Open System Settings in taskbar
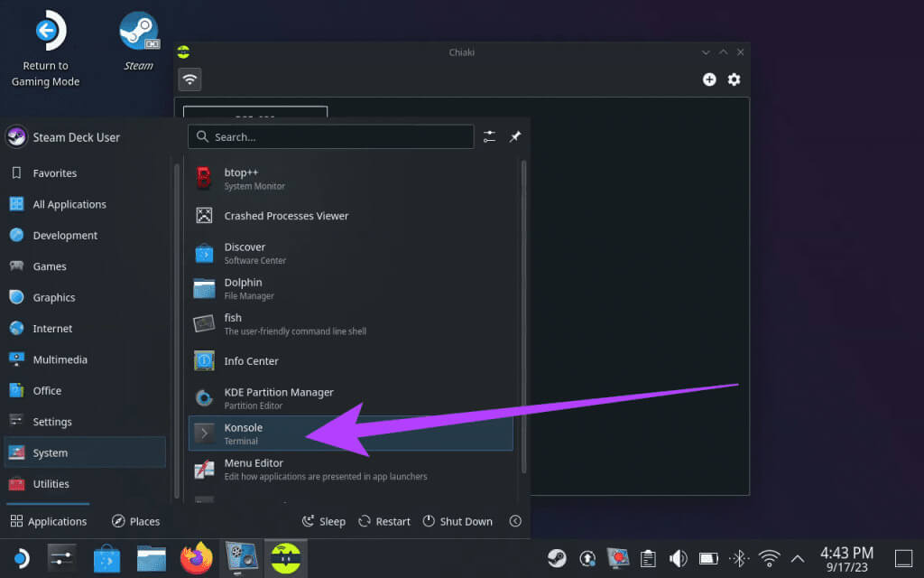Screen dimensions: 924x578 [x=62, y=558]
